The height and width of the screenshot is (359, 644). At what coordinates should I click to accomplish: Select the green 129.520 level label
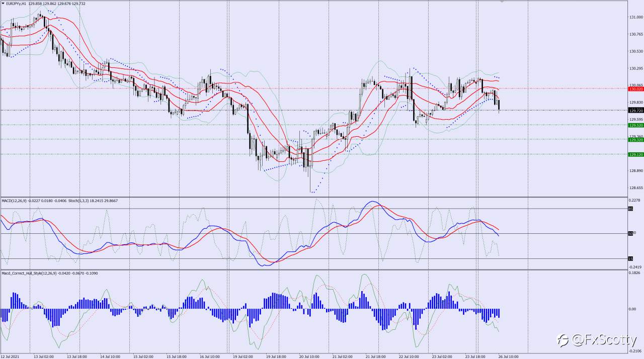tap(636, 125)
